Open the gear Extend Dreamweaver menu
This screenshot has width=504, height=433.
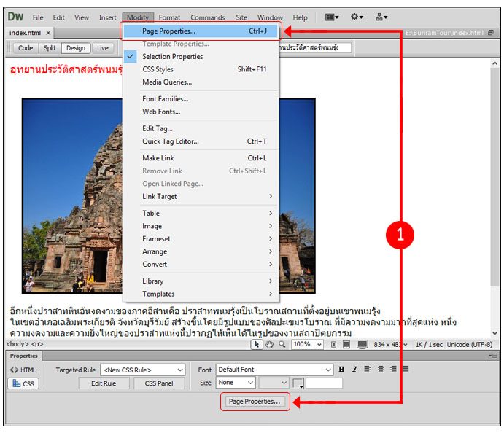357,17
